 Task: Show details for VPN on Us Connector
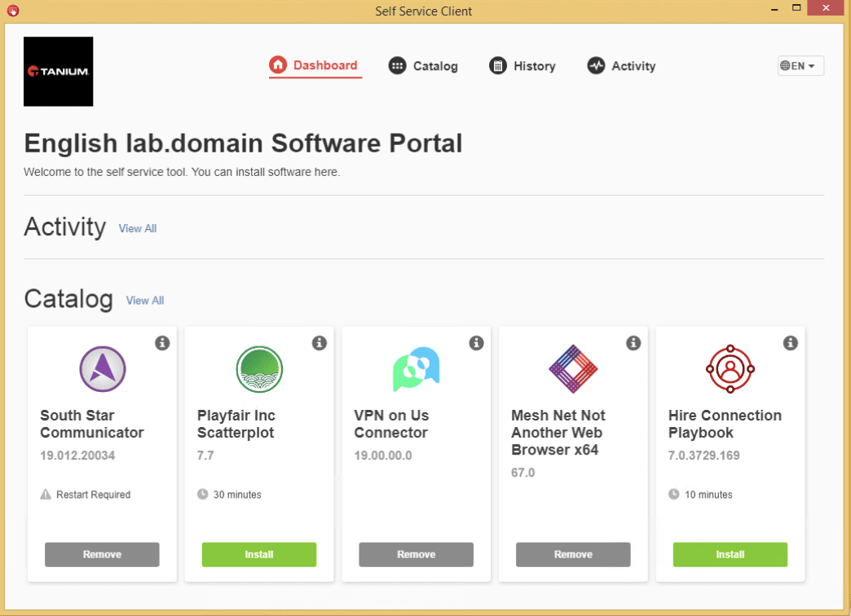476,343
